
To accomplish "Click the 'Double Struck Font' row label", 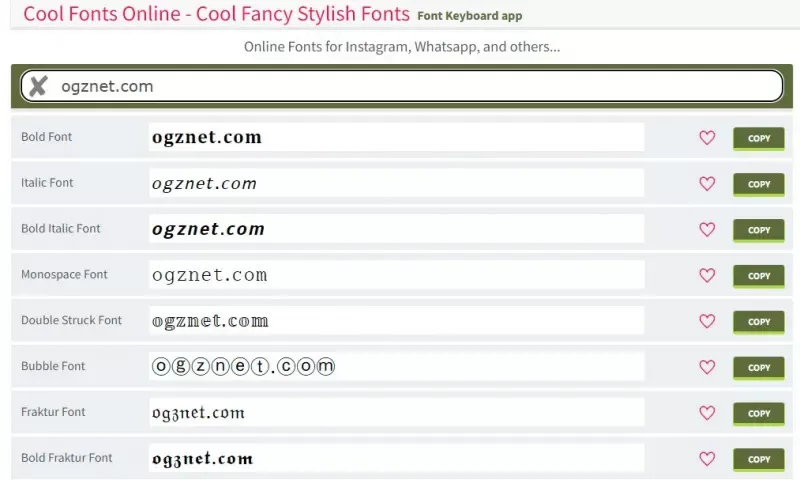I will [x=71, y=320].
